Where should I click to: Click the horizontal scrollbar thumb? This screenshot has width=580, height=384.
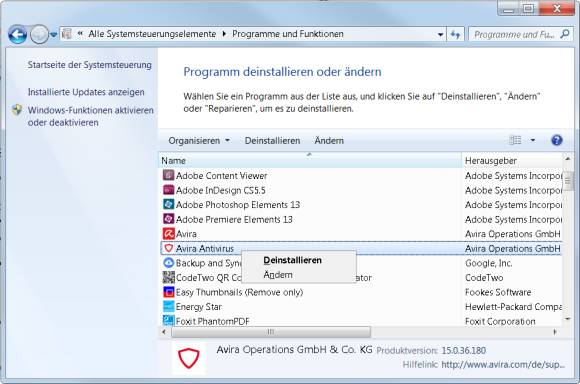coord(271,332)
